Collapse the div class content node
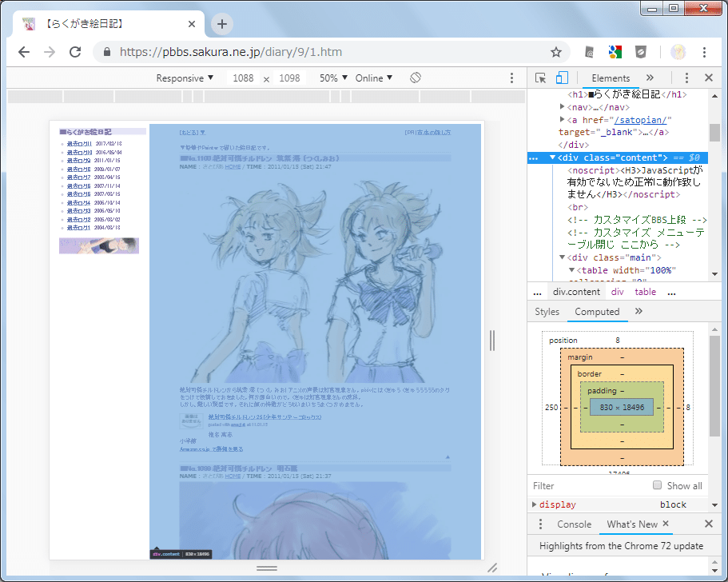 tap(552, 157)
